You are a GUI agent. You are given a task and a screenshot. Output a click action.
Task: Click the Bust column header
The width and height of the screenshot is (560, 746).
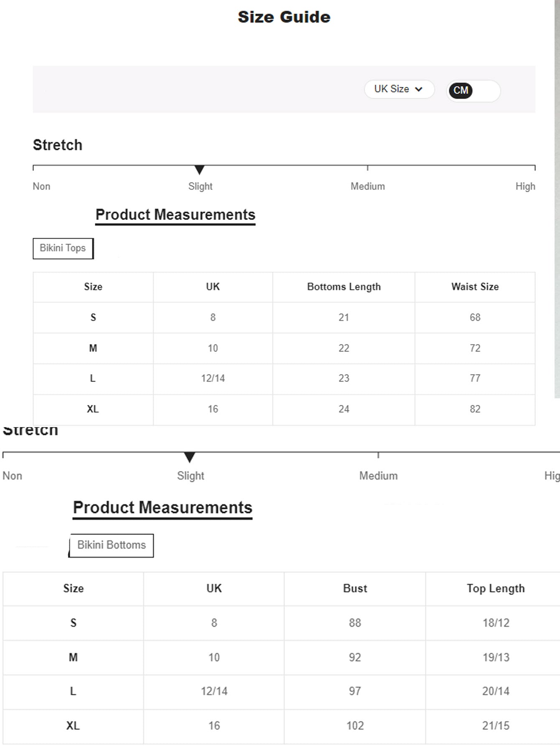click(355, 588)
